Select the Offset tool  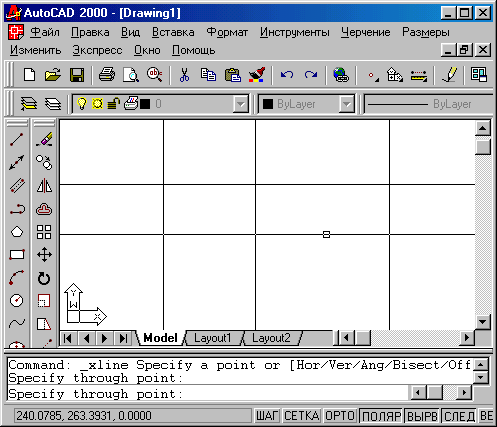click(x=44, y=209)
